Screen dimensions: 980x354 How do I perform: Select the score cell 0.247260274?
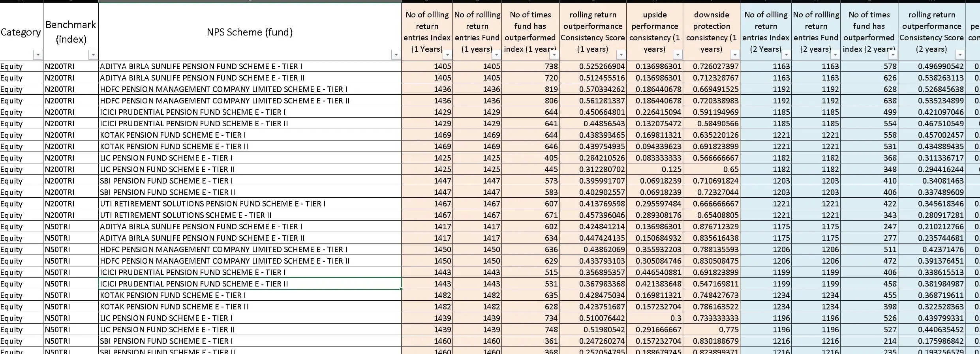[x=593, y=341]
